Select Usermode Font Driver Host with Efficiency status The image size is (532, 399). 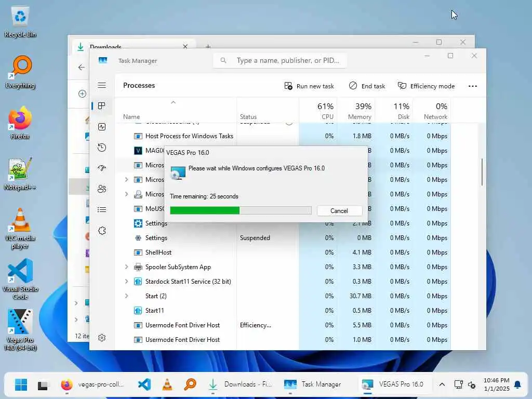(x=283, y=325)
